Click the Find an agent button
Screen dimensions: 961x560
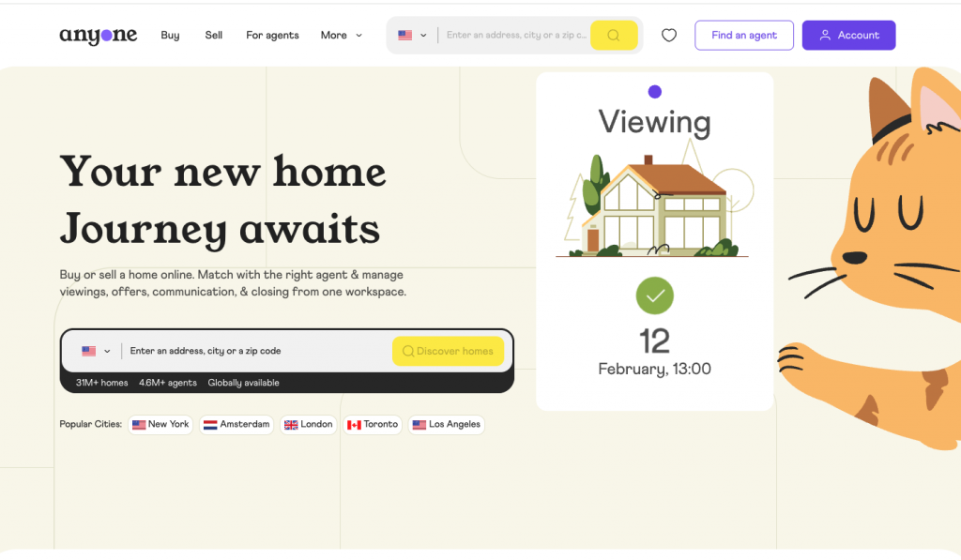(x=744, y=36)
